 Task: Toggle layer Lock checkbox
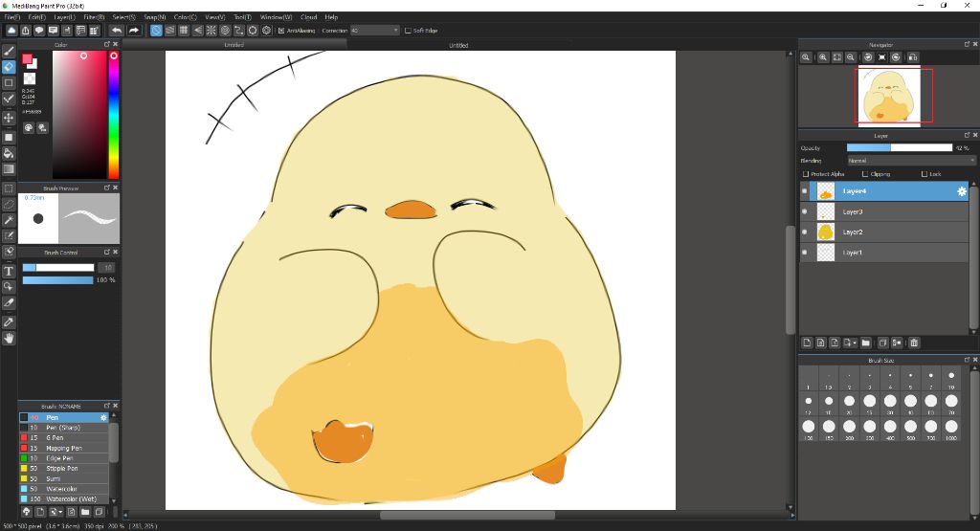pyautogui.click(x=924, y=174)
